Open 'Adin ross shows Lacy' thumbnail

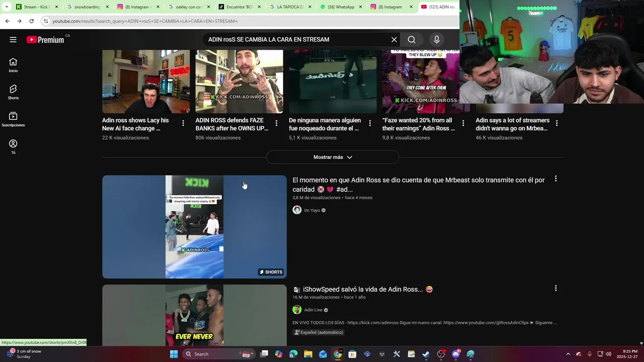coord(146,81)
